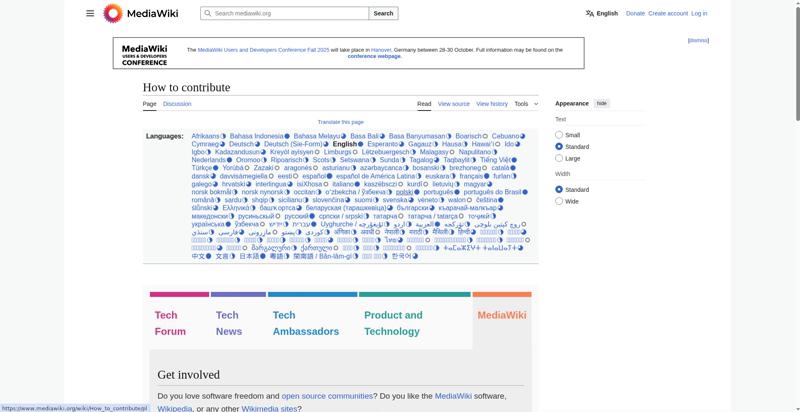Switch to the Discussion tab
Image resolution: width=800 pixels, height=412 pixels.
click(x=177, y=104)
